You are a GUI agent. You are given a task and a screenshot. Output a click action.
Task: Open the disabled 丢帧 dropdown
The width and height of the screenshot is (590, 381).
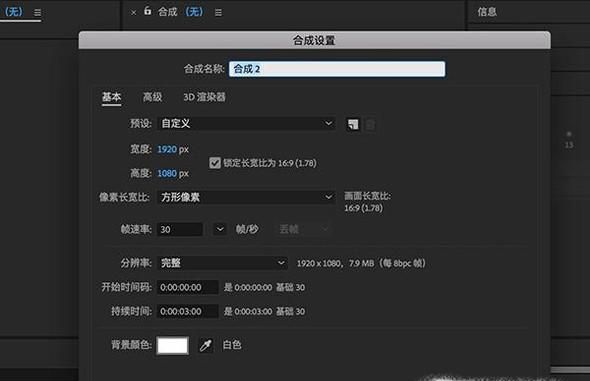pos(304,229)
